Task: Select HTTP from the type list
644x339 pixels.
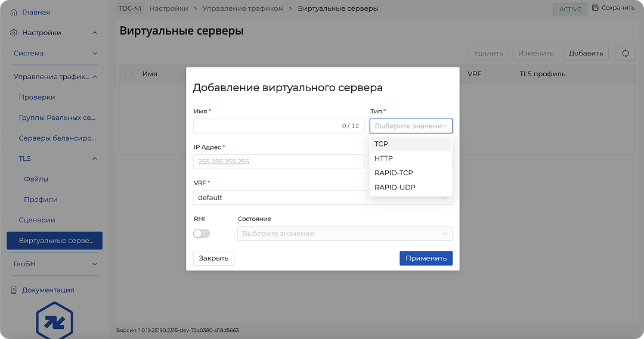Action: pyautogui.click(x=383, y=158)
